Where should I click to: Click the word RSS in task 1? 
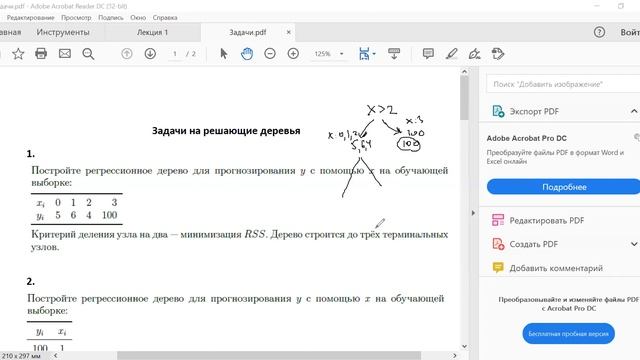[255, 234]
